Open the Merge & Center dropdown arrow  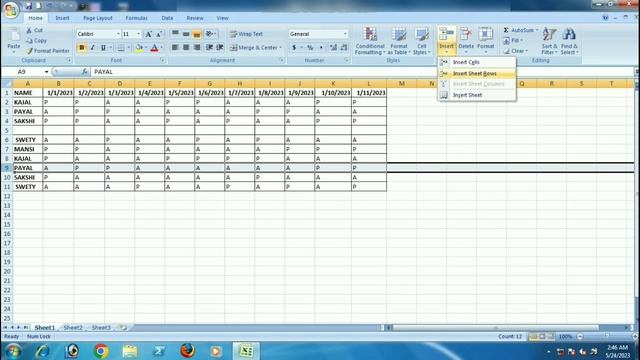coord(281,48)
